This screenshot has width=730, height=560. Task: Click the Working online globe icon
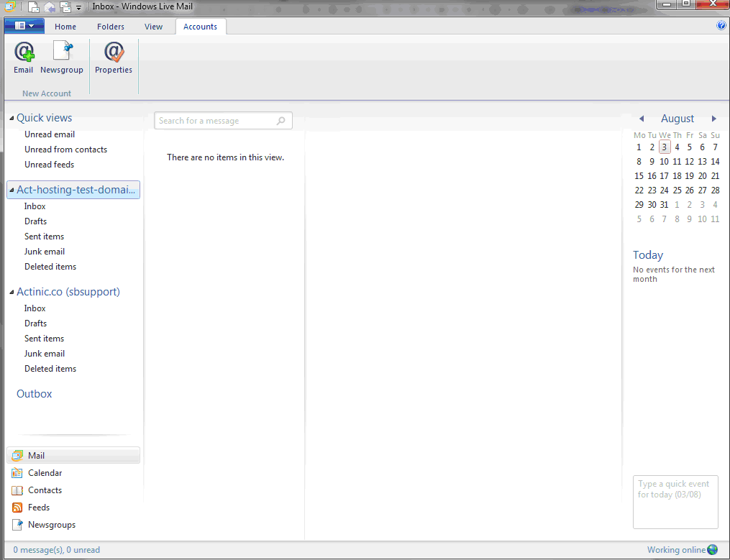pyautogui.click(x=712, y=550)
